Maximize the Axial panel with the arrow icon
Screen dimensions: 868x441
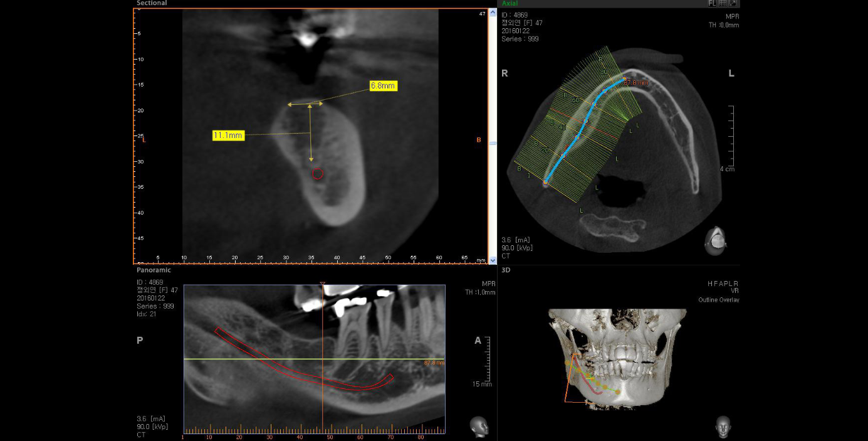click(x=733, y=3)
